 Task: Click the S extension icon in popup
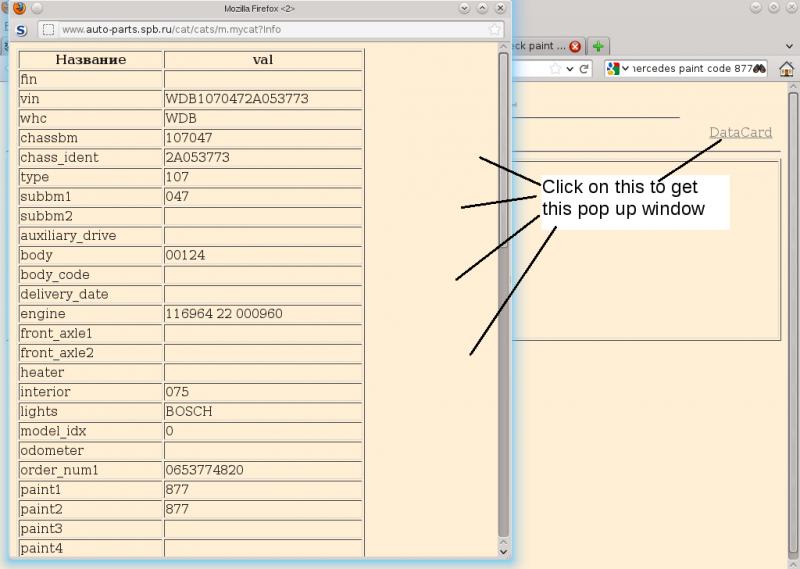[x=21, y=29]
